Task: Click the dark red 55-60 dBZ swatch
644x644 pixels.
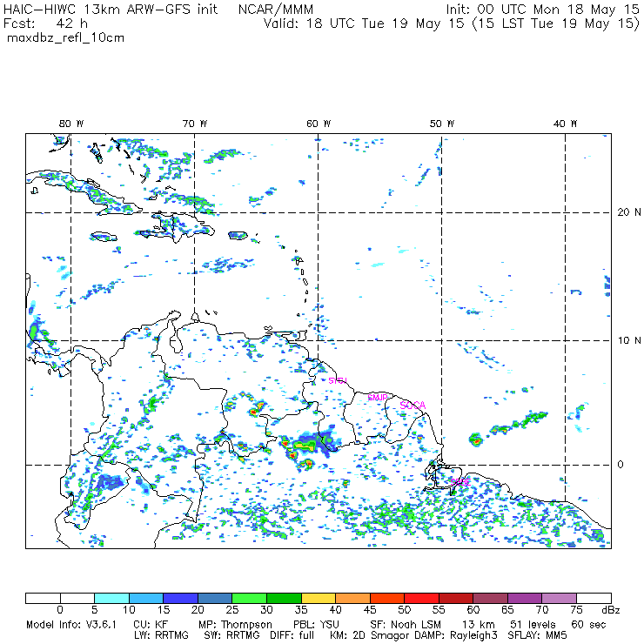Action: (x=456, y=598)
